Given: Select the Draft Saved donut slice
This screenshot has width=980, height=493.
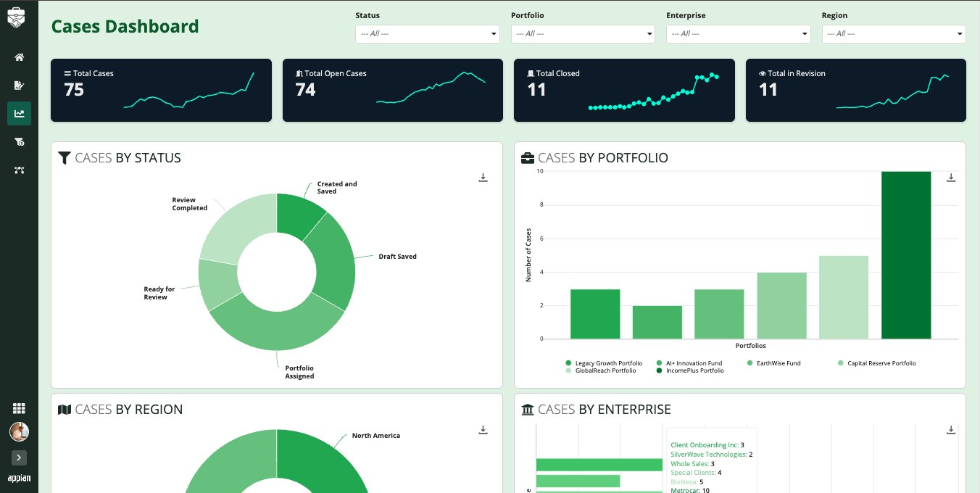Looking at the screenshot, I should (333, 261).
